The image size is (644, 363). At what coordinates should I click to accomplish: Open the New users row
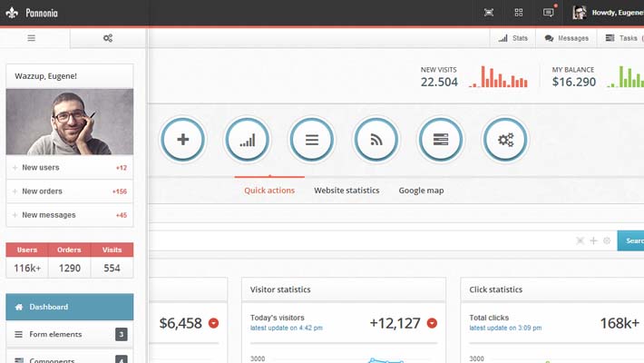[x=70, y=167]
